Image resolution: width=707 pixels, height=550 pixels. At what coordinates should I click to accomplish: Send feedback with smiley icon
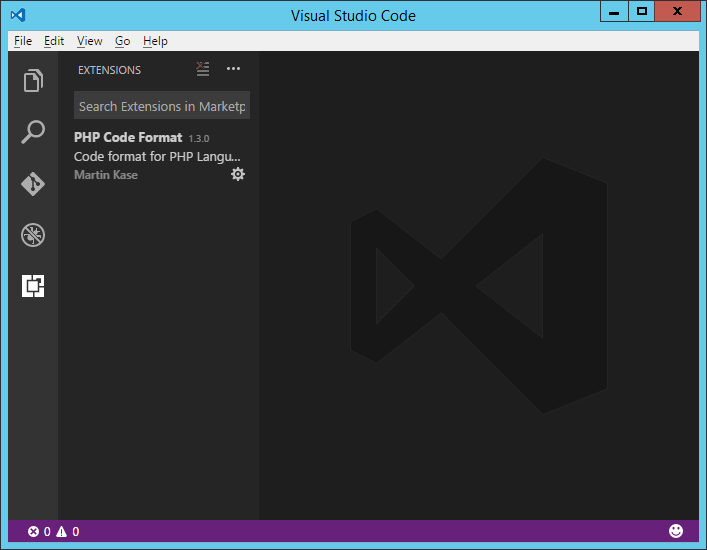tap(675, 531)
